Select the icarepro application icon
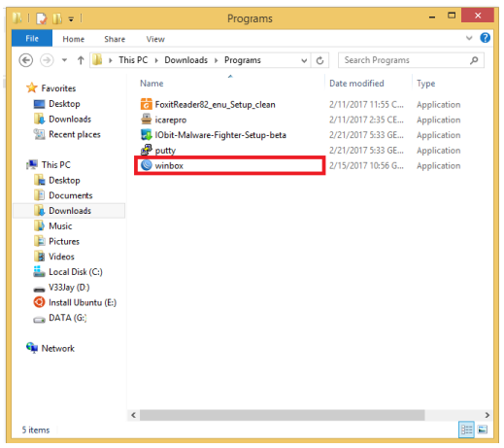The image size is (504, 448). coord(147,120)
